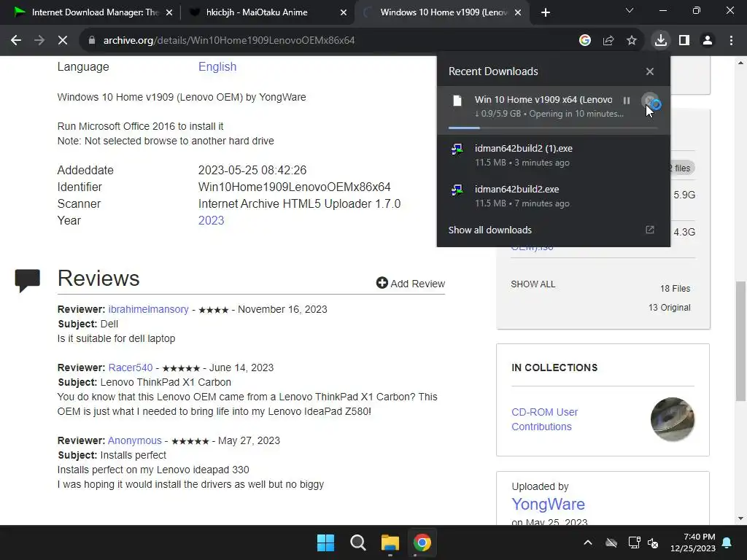Open Chrome's three-dot menu
Screen dimensions: 747x560
[731, 41]
